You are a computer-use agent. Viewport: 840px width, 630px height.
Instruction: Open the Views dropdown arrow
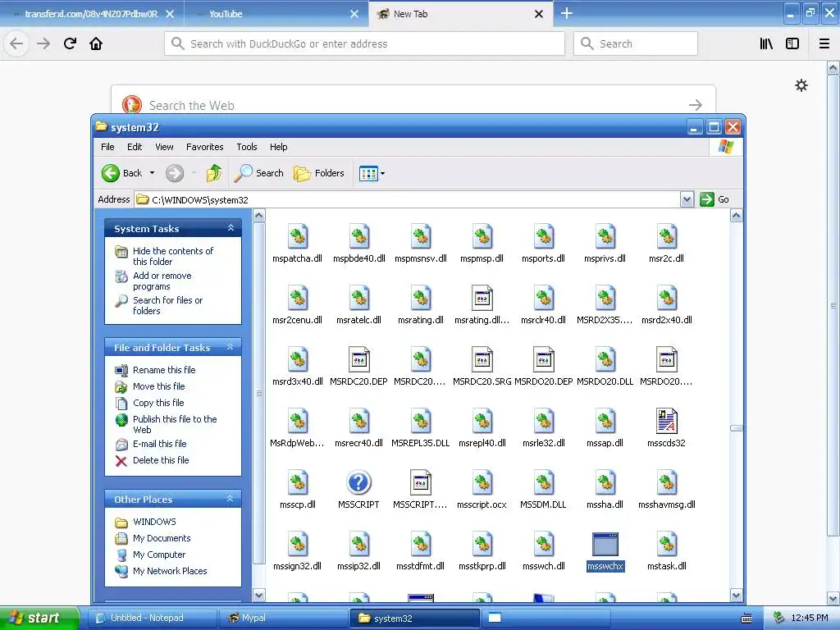pos(382,174)
